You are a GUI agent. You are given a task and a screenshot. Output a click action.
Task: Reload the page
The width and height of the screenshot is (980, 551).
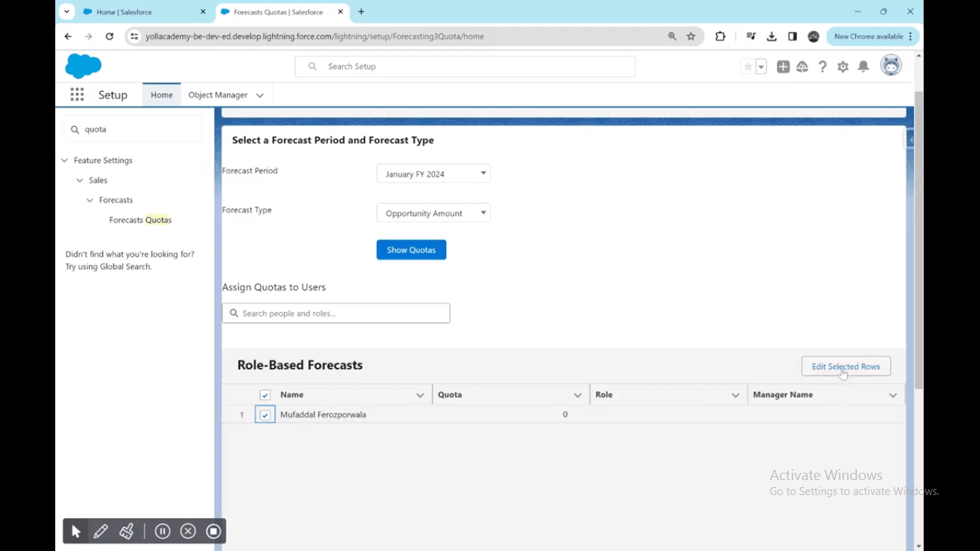pyautogui.click(x=110, y=36)
